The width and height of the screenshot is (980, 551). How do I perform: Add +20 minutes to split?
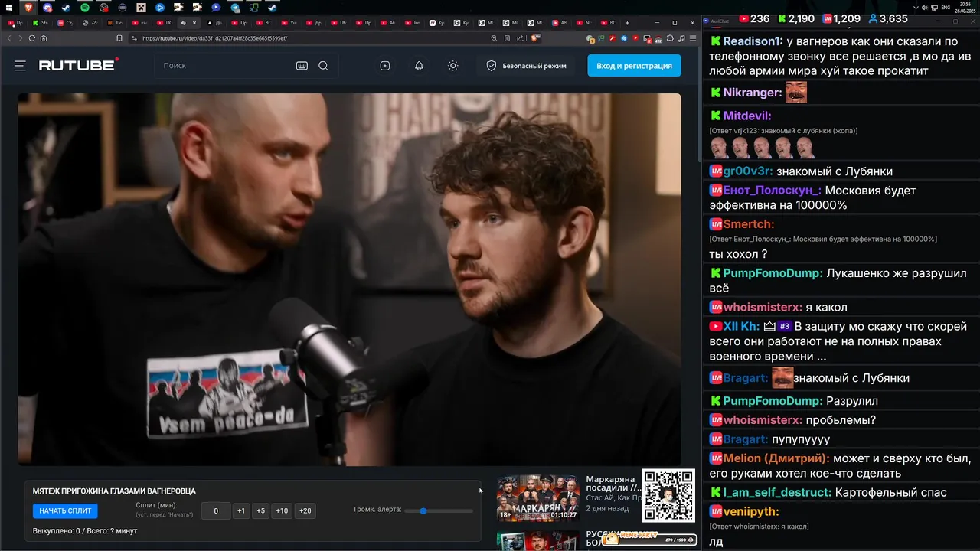coord(305,510)
